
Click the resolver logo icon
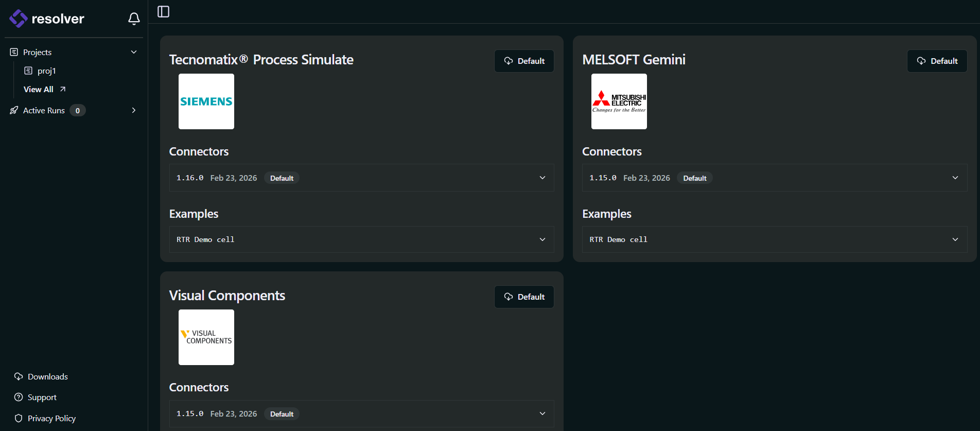point(19,19)
